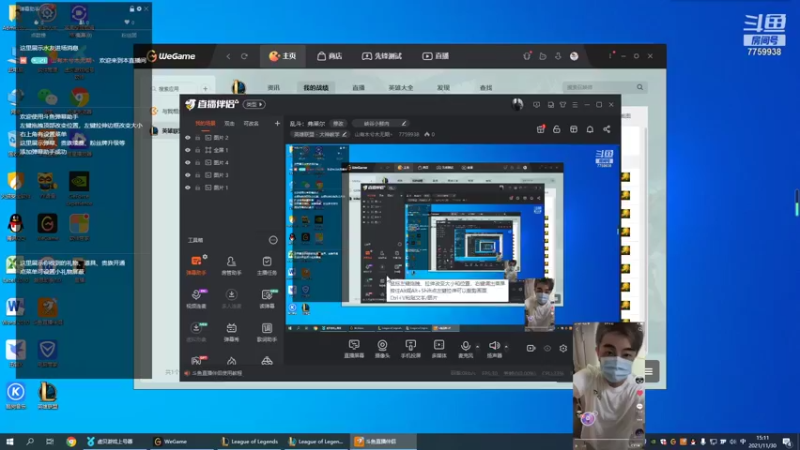Click Windows Start button
The width and height of the screenshot is (800, 450).
pyautogui.click(x=10, y=441)
